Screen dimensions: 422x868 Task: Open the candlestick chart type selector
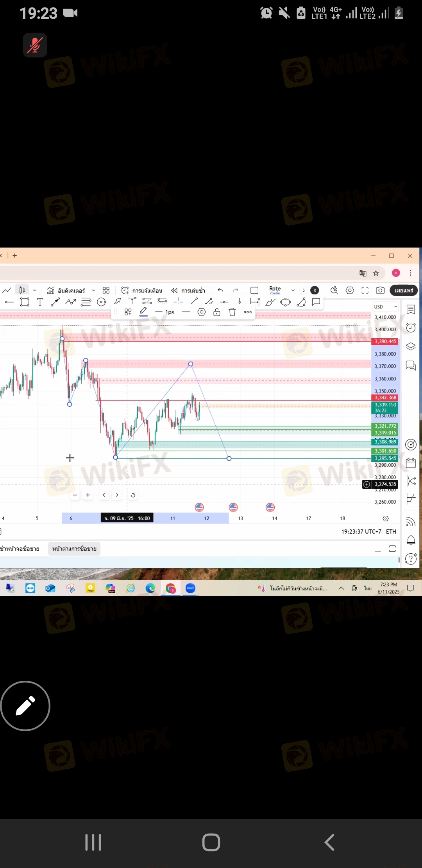tap(22, 290)
